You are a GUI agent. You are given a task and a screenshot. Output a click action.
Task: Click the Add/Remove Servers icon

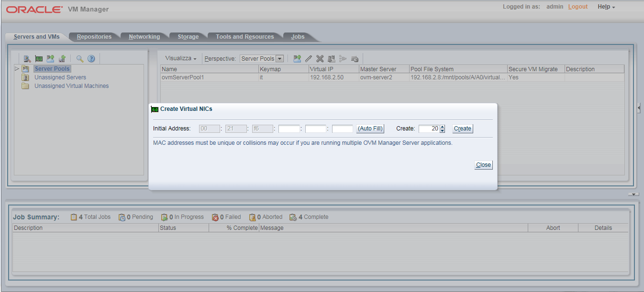pyautogui.click(x=331, y=59)
